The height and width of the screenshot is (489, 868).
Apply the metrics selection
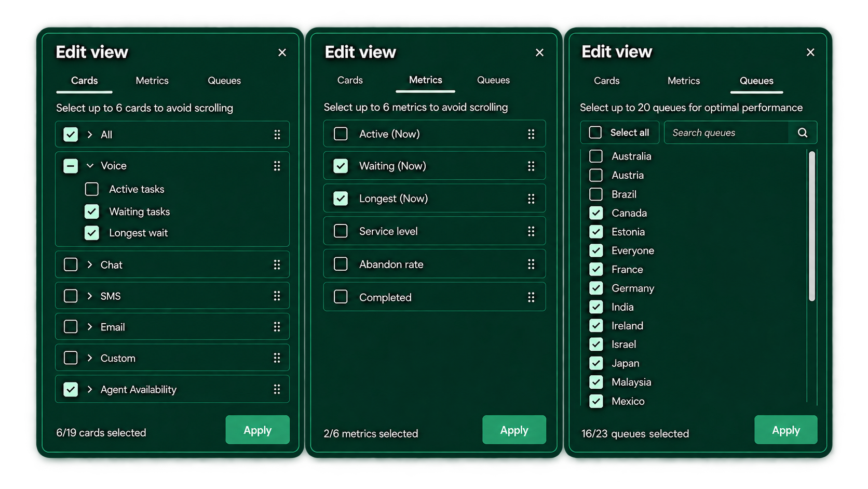click(x=514, y=430)
